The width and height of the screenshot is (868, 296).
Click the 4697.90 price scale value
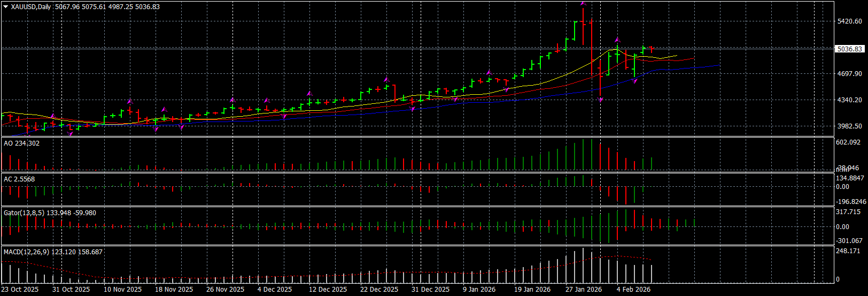pyautogui.click(x=850, y=74)
